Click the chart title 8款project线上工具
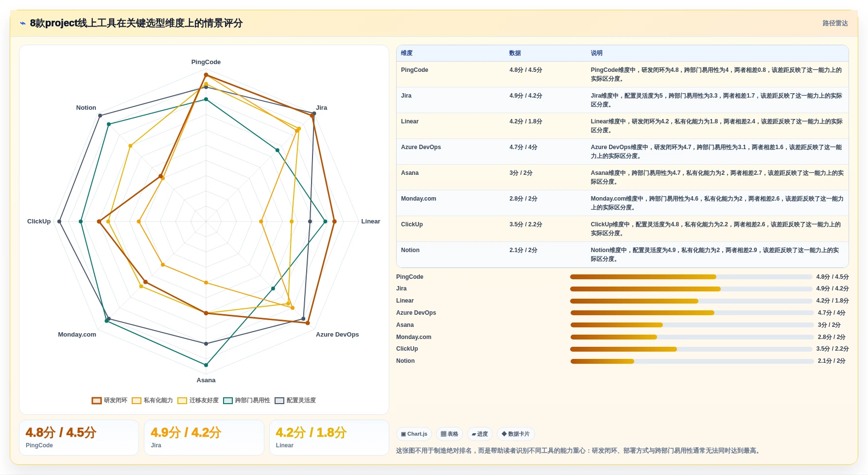The image size is (868, 475). click(x=136, y=23)
